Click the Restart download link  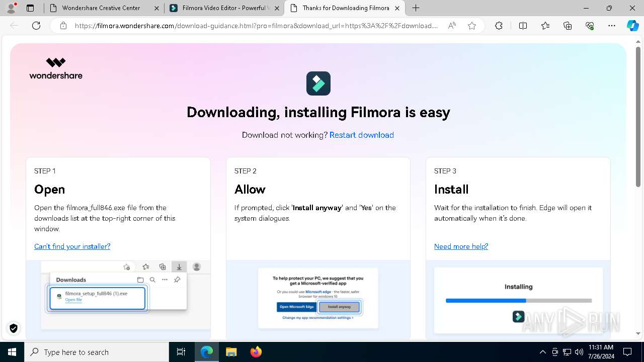(x=361, y=135)
